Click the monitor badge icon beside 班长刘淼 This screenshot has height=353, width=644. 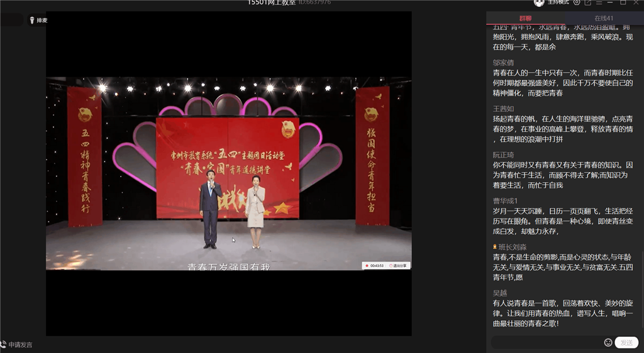(x=495, y=247)
